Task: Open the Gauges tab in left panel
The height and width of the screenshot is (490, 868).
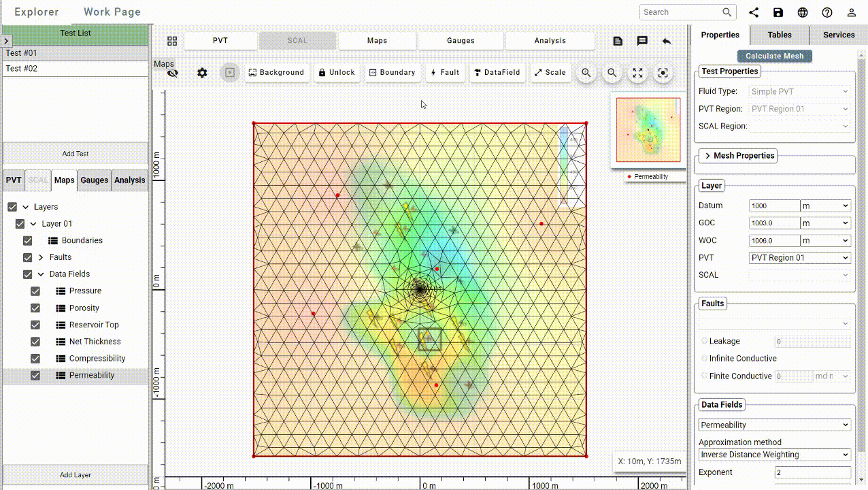Action: (94, 180)
